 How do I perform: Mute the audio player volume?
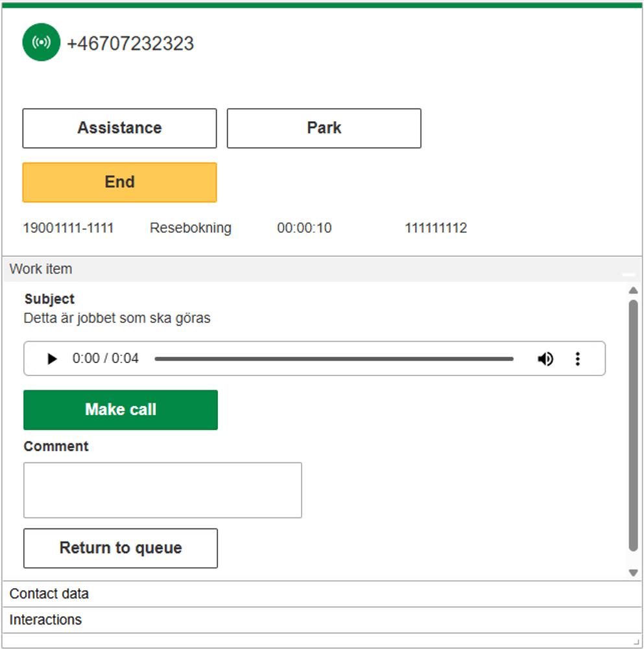[x=545, y=359]
